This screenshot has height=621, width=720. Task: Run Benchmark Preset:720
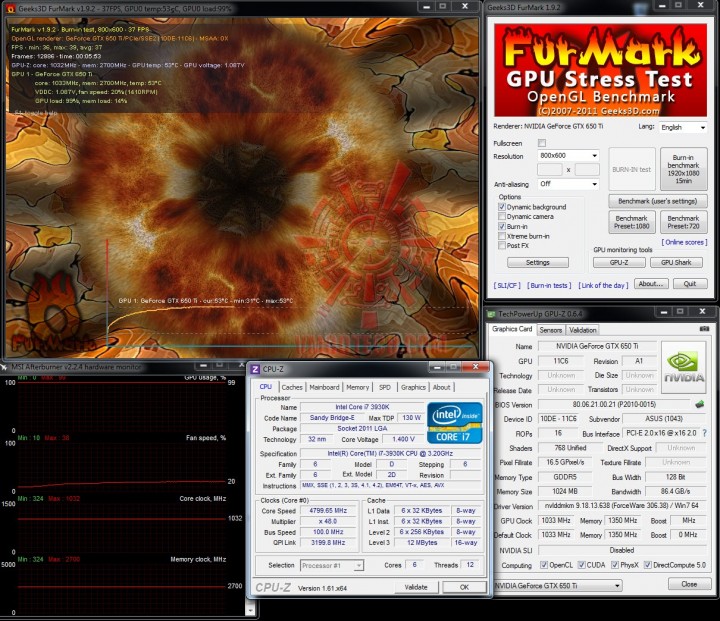pos(683,222)
